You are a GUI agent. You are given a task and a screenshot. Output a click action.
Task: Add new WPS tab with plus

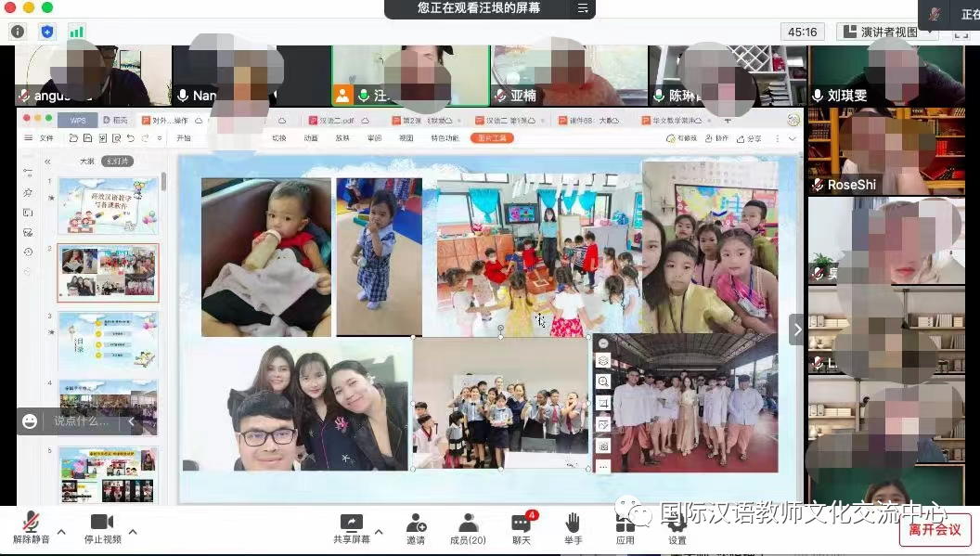click(x=728, y=120)
